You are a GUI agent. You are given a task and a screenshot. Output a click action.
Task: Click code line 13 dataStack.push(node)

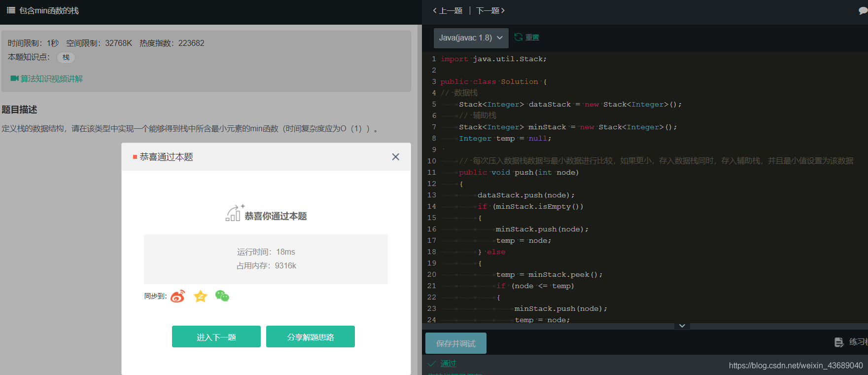[x=526, y=195]
